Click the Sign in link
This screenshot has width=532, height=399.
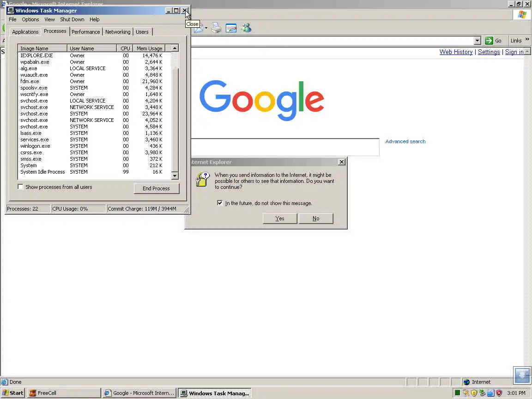tap(514, 52)
